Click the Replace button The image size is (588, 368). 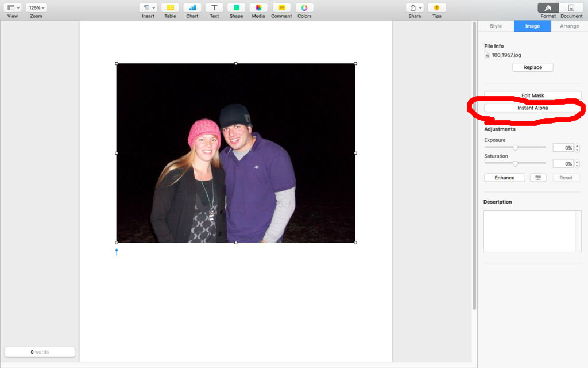tap(532, 67)
